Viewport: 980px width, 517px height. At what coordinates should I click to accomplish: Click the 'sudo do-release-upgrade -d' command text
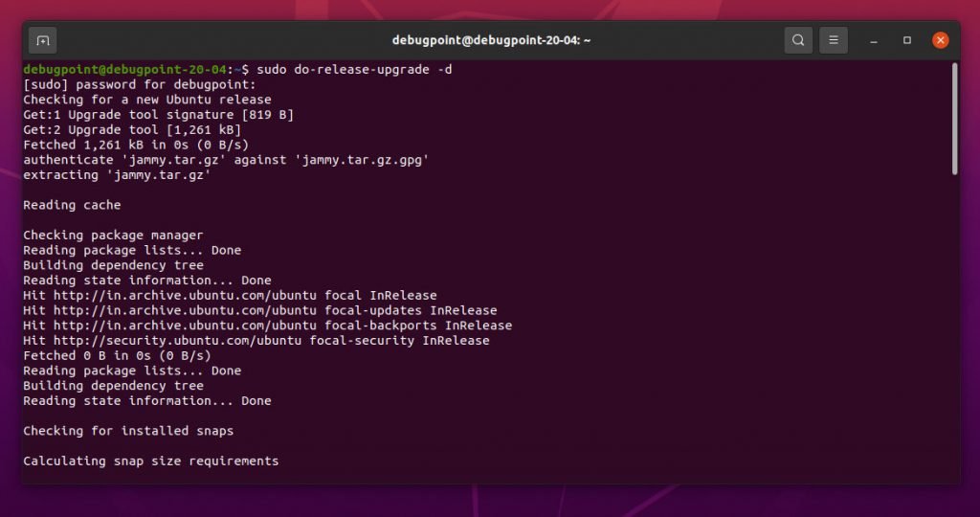(354, 69)
